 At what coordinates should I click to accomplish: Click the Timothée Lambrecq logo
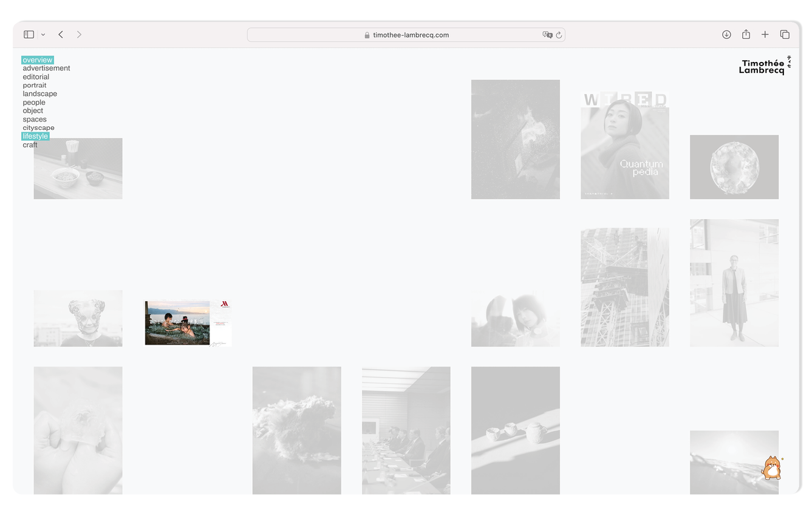point(765,66)
